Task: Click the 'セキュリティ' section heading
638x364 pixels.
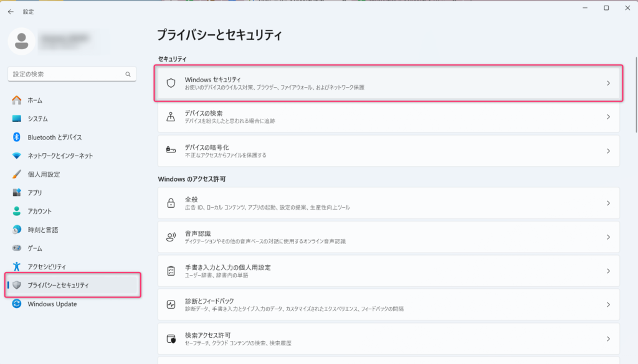Action: coord(172,59)
